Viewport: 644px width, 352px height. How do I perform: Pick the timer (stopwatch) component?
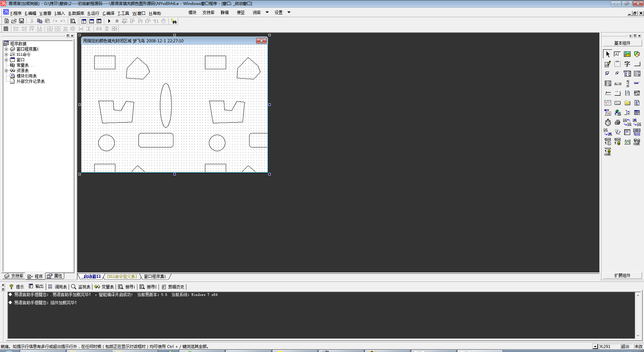point(608,122)
